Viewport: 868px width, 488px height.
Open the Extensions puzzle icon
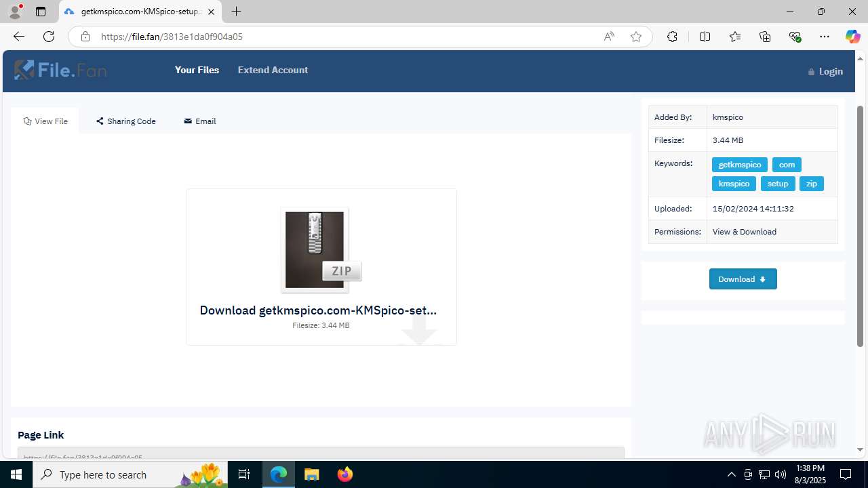pos(672,37)
